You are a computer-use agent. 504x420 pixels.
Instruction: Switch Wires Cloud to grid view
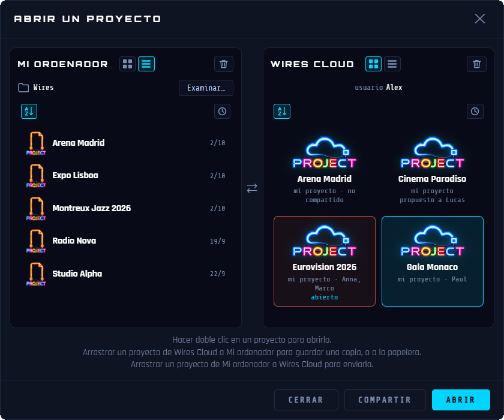373,64
